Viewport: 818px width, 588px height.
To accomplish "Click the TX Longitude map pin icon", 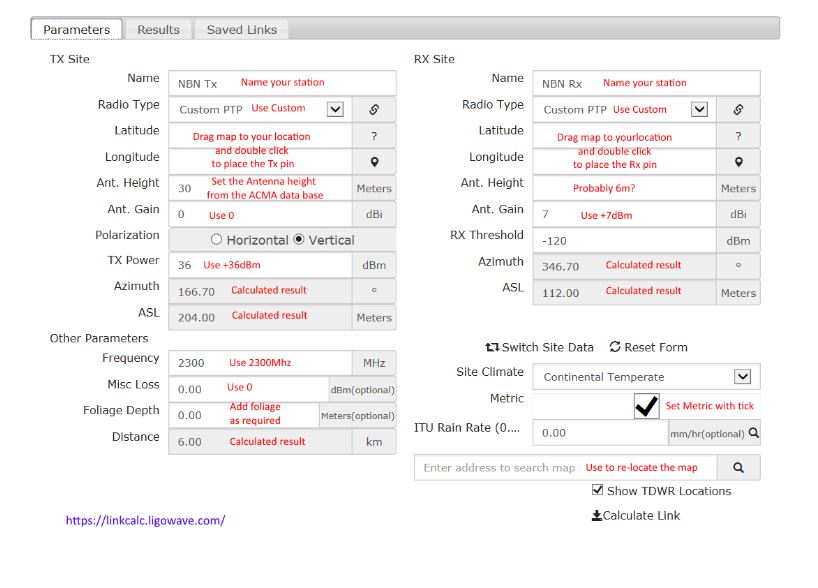I will 374,162.
